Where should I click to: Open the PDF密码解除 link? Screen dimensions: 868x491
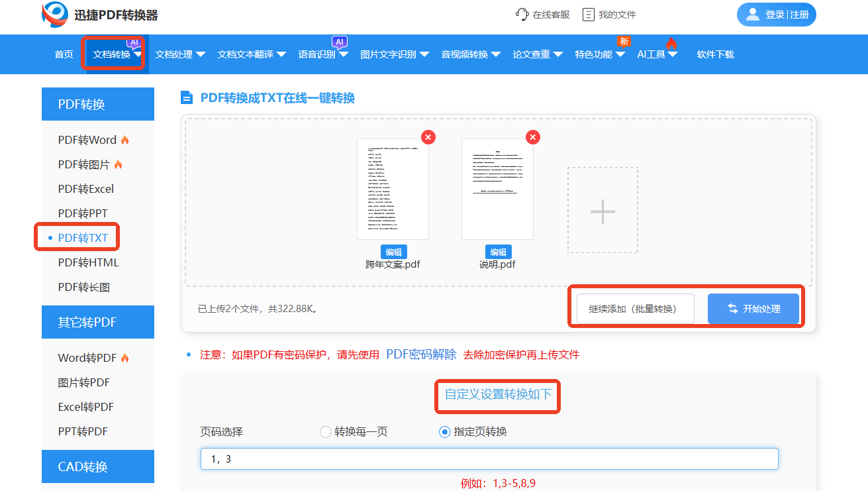(422, 354)
